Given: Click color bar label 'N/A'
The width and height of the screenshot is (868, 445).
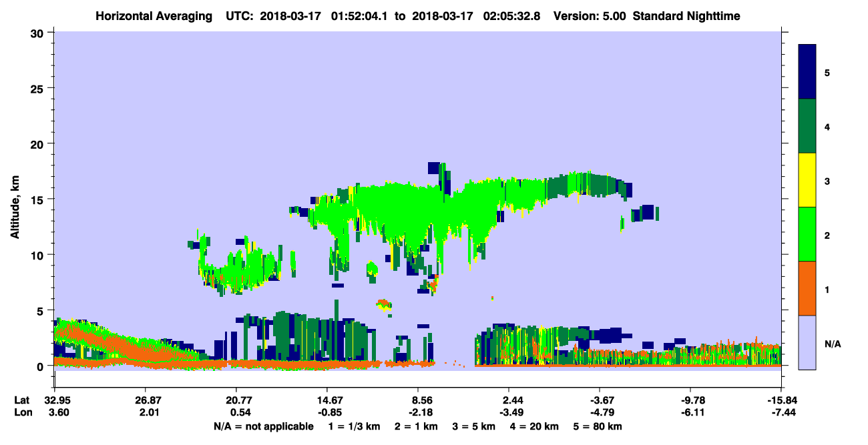Looking at the screenshot, I should click(x=831, y=343).
